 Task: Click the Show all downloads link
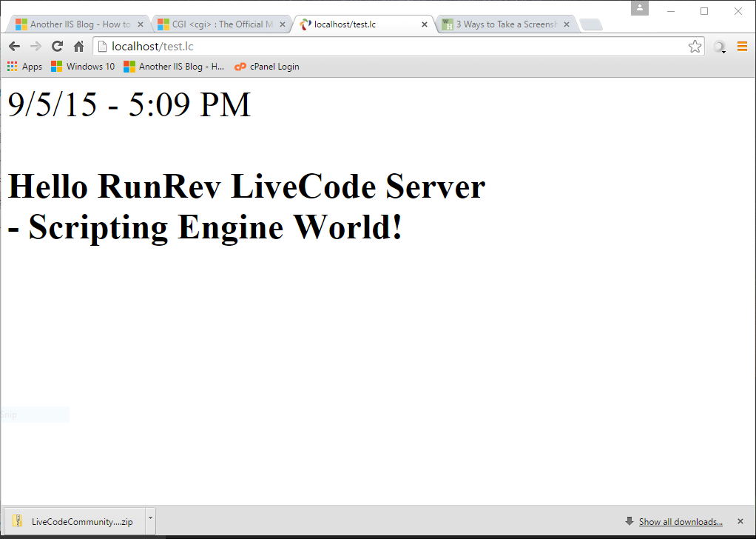pos(680,522)
